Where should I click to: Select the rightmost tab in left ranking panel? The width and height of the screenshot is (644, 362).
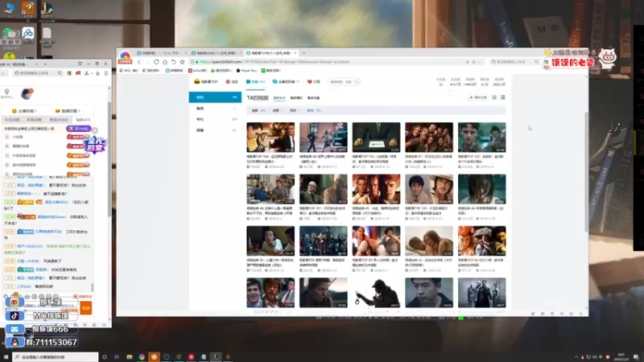coord(83,120)
